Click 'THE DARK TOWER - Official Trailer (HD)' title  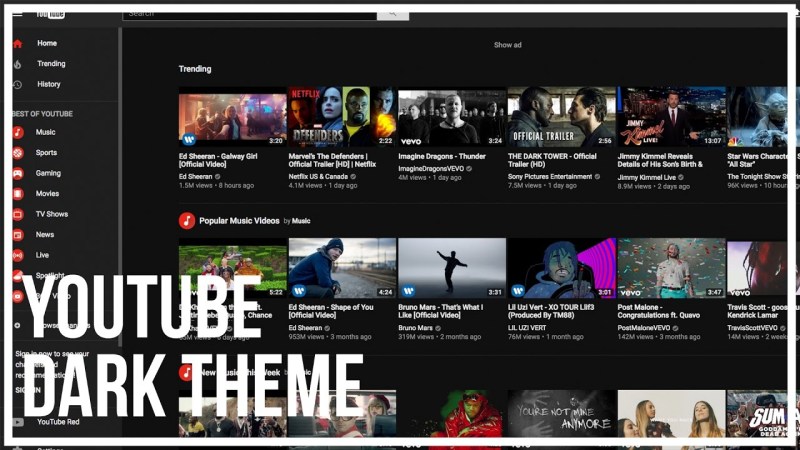[x=552, y=160]
